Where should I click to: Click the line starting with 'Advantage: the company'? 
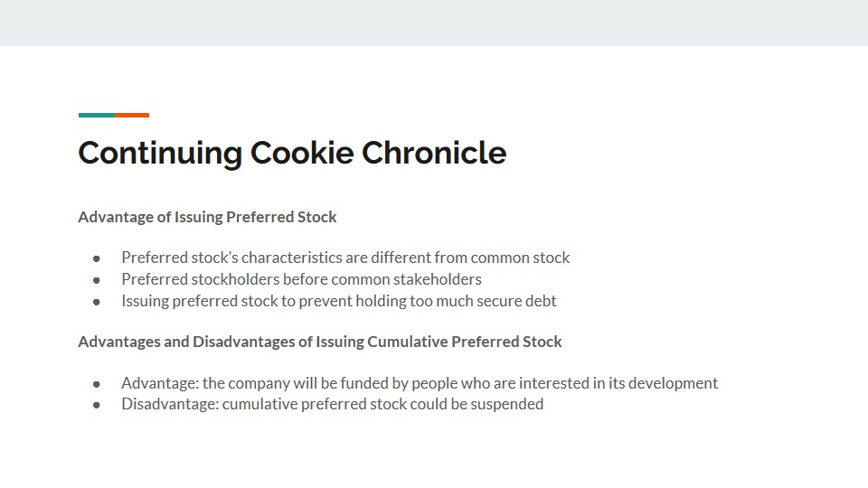[420, 383]
